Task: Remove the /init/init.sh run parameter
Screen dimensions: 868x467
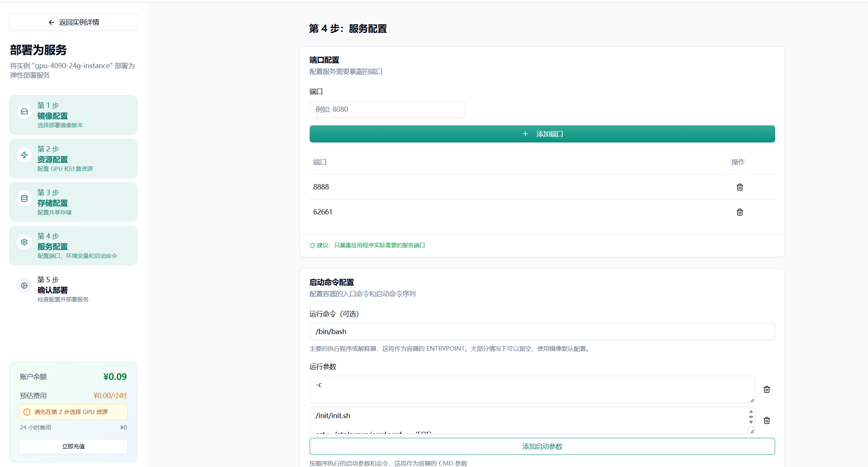Action: tap(766, 420)
